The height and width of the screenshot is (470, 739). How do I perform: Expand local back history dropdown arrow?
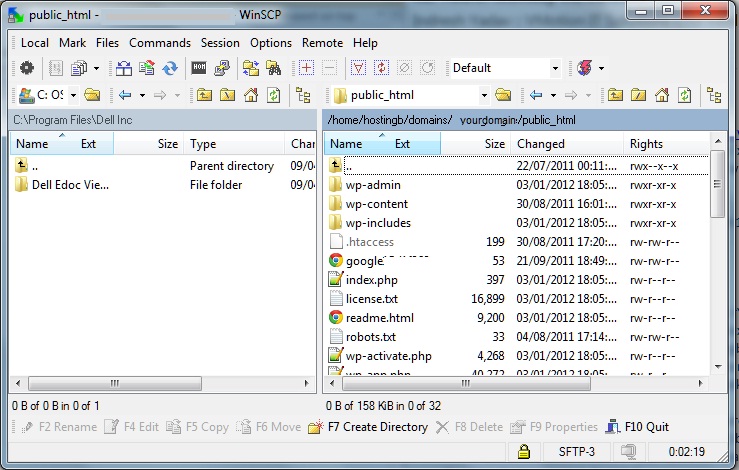click(x=142, y=95)
